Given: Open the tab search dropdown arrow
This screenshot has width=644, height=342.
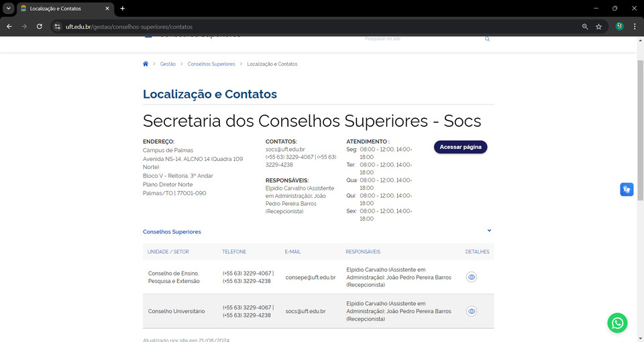Looking at the screenshot, I should pyautogui.click(x=9, y=8).
